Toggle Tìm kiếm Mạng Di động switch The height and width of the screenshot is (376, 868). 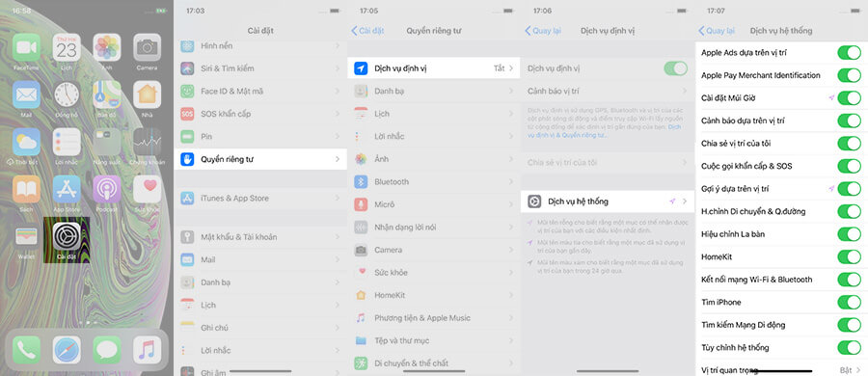849,325
